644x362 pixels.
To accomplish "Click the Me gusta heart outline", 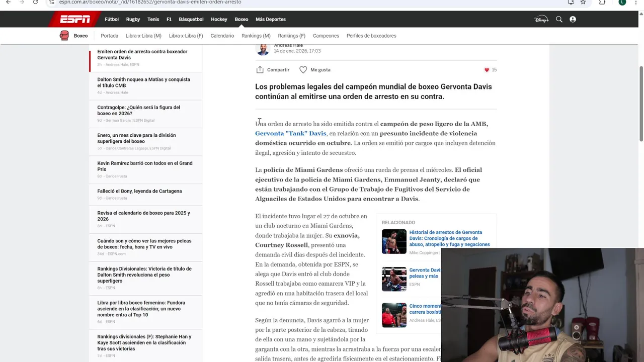I will 303,70.
